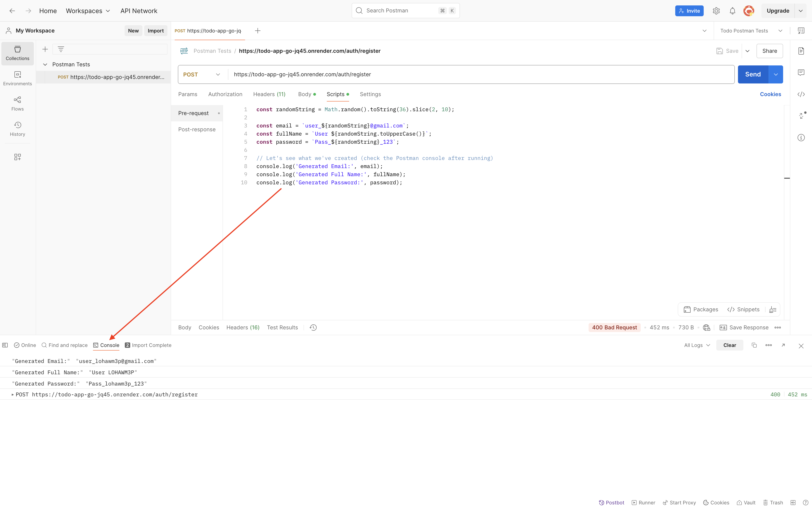Open Flows in the sidebar

click(x=17, y=104)
